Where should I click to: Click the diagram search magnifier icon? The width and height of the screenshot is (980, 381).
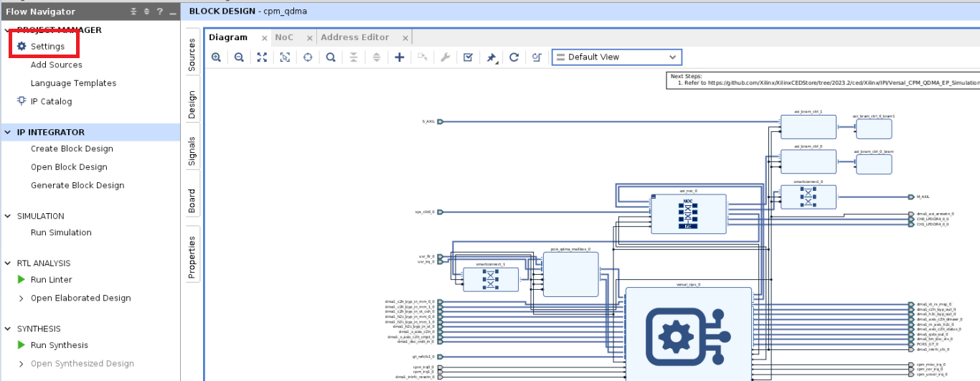(x=331, y=57)
